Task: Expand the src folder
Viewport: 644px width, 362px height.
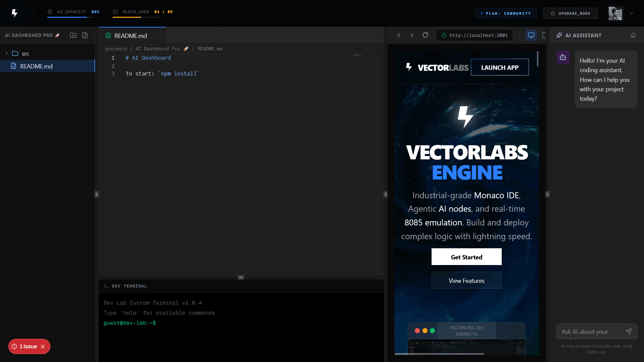Action: [6, 53]
